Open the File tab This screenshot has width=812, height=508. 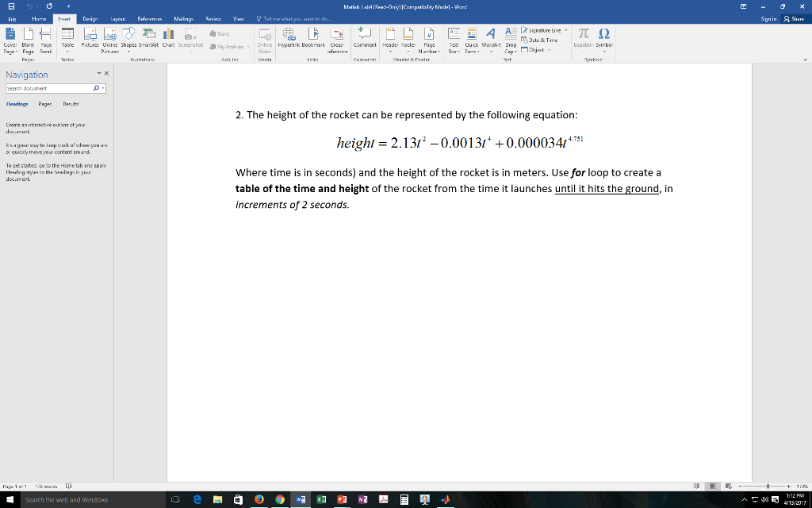[12, 19]
